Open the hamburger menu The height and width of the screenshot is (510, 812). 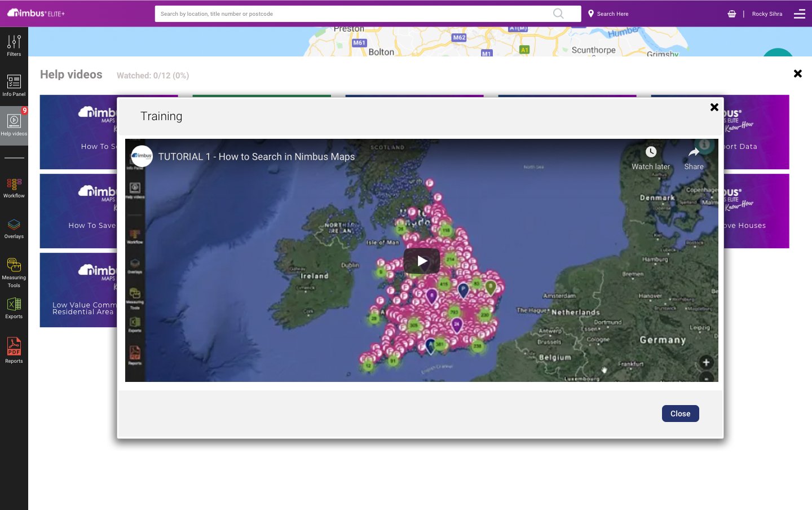(x=800, y=14)
